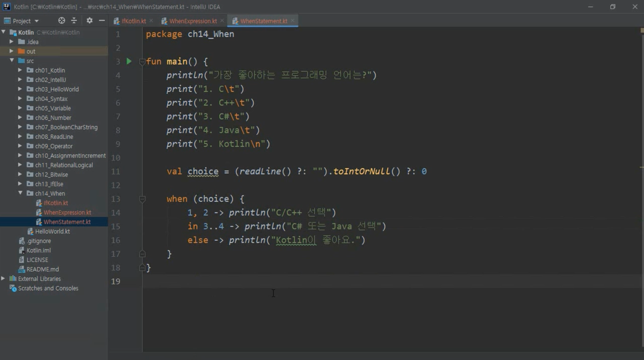This screenshot has height=360, width=644.
Task: Select Scratches and Consoles node
Action: 48,288
